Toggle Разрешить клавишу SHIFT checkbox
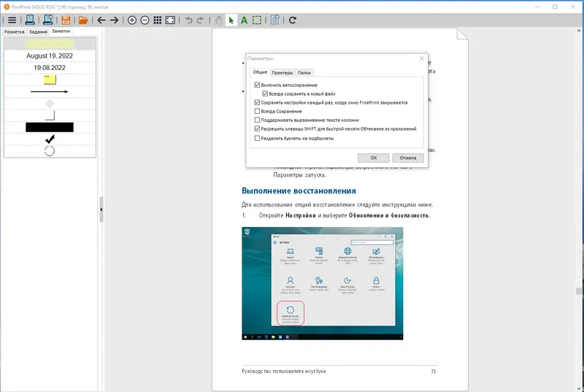The image size is (584, 392). [x=257, y=128]
